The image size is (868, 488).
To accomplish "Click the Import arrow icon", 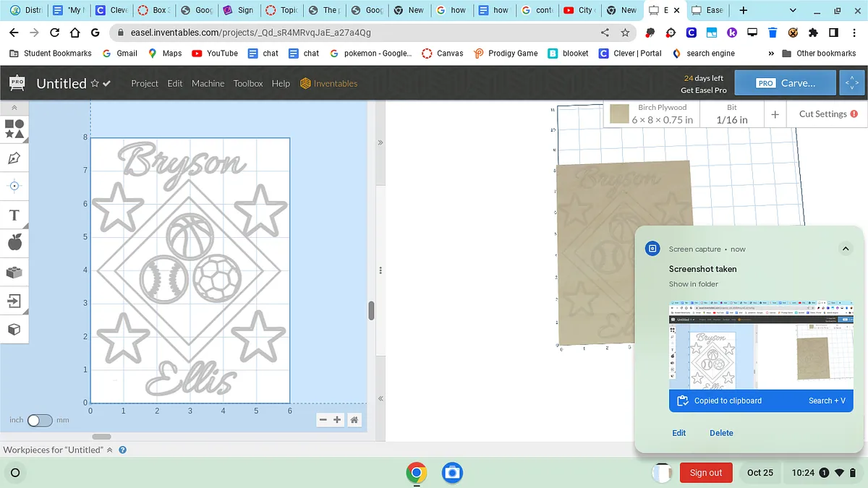I will click(14, 301).
